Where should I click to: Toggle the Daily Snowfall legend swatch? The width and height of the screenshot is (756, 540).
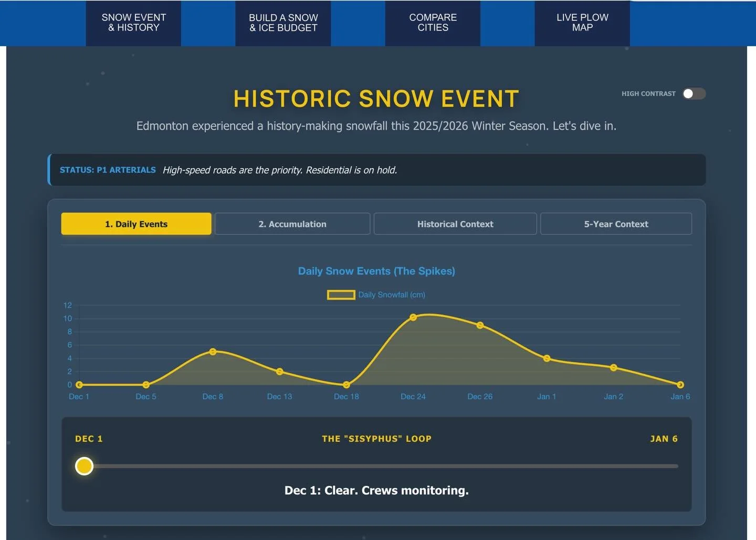click(x=341, y=295)
